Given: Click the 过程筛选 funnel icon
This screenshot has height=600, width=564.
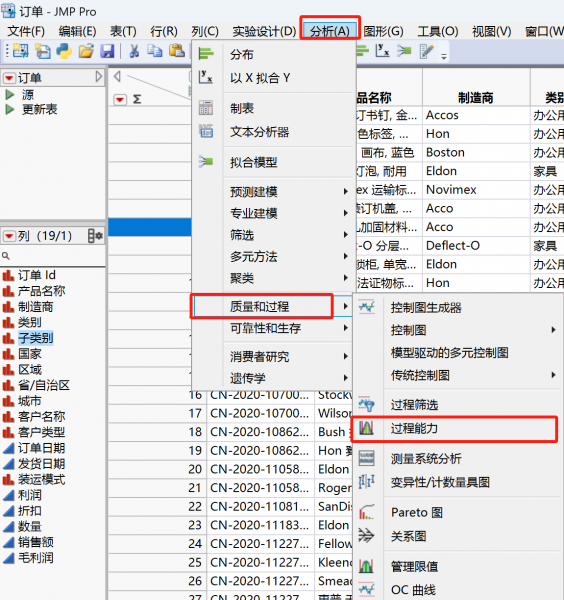Looking at the screenshot, I should pyautogui.click(x=367, y=404).
